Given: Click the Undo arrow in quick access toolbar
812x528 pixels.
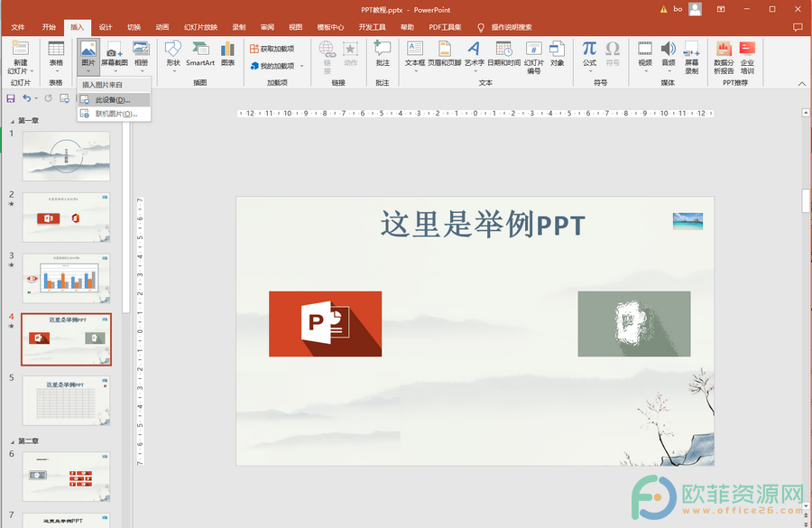Looking at the screenshot, I should (x=26, y=98).
